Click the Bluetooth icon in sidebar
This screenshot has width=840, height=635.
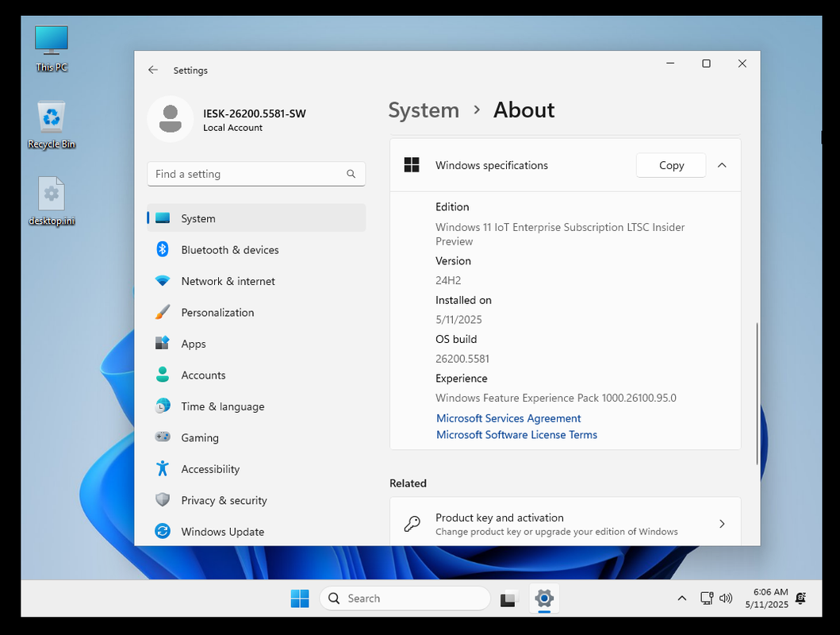163,249
